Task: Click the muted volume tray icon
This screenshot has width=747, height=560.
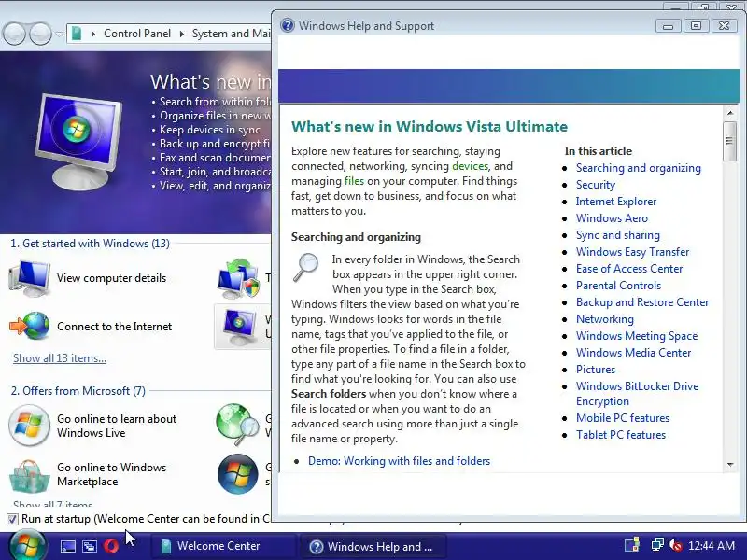Action: (x=674, y=545)
